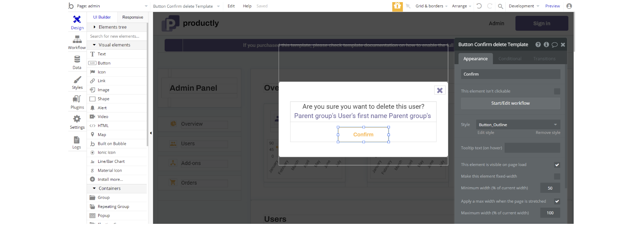Open the Workflow tab in the sidebar
Screen dimensions: 644x227
[x=77, y=42]
